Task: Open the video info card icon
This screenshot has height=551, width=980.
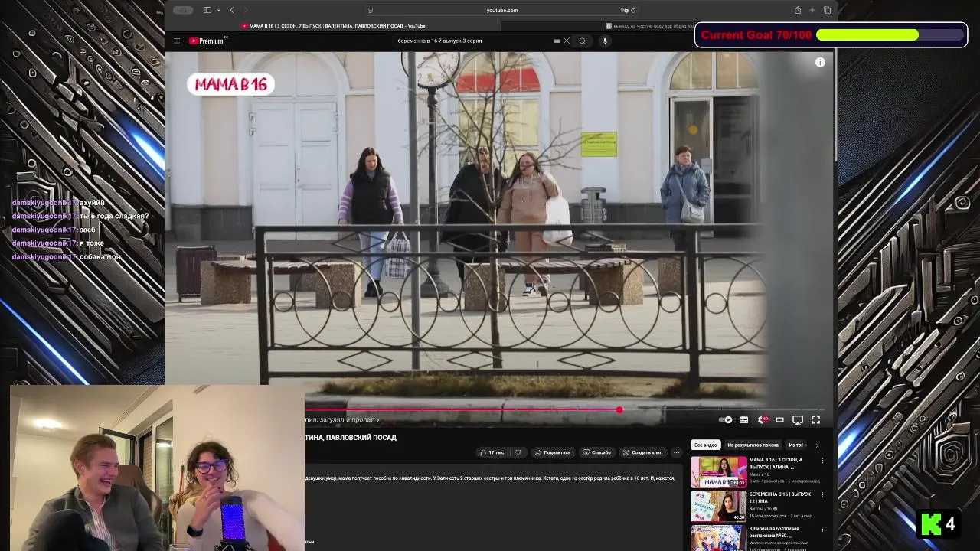Action: 820,63
